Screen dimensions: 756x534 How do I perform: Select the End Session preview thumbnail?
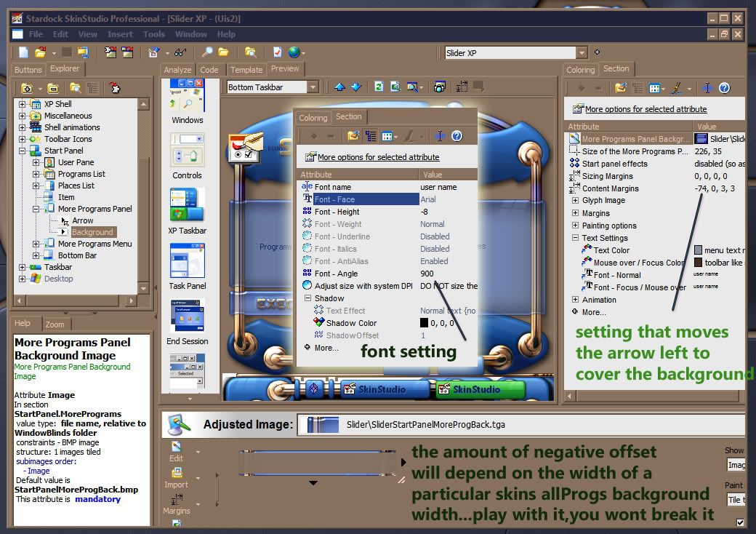tap(187, 316)
